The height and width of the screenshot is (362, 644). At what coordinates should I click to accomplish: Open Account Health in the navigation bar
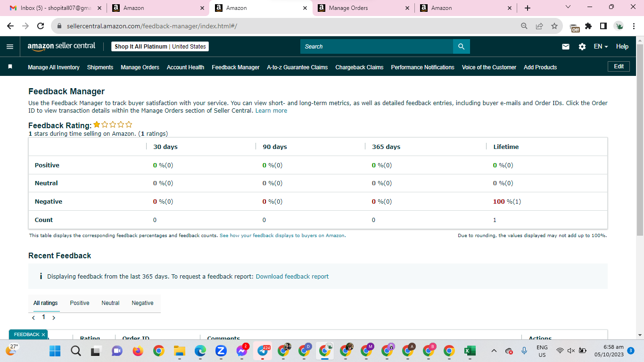(185, 67)
